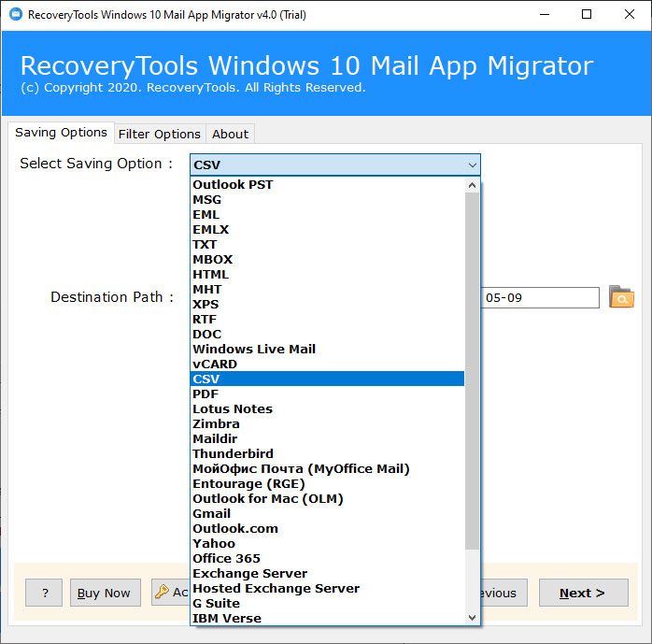Select vCARD from the list
The width and height of the screenshot is (652, 644).
(327, 364)
